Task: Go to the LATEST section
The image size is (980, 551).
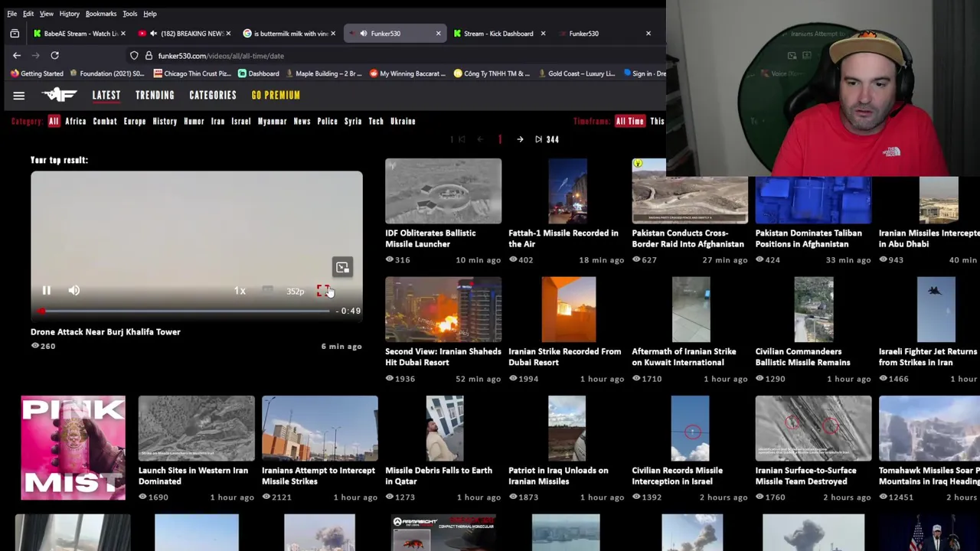Action: (x=106, y=95)
